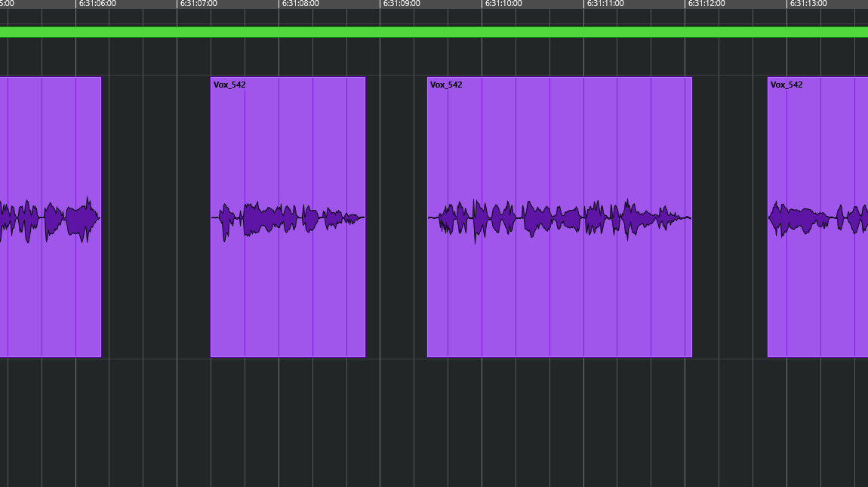This screenshot has height=487, width=868.
Task: Set the cursor at 6:31:08:00 on the ruler
Action: pos(300,3)
